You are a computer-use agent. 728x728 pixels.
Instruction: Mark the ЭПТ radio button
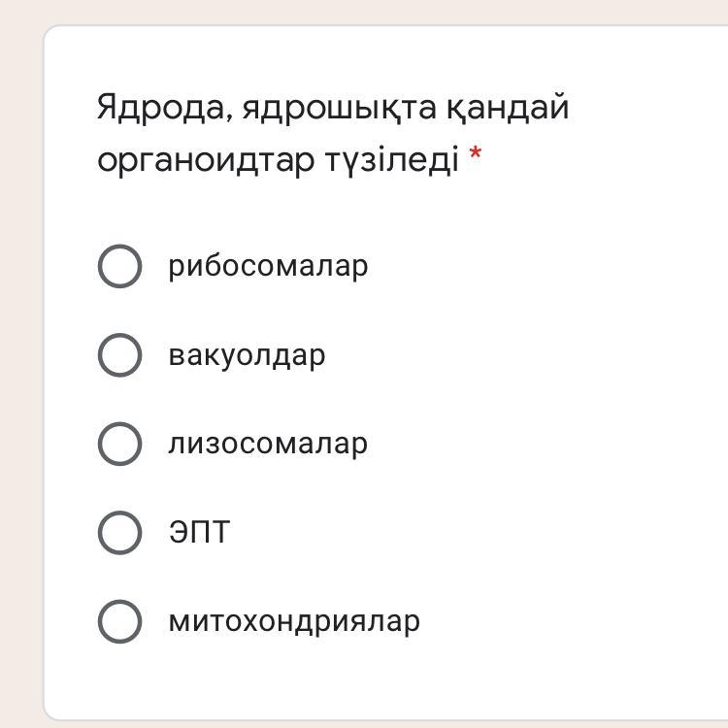coord(119,533)
